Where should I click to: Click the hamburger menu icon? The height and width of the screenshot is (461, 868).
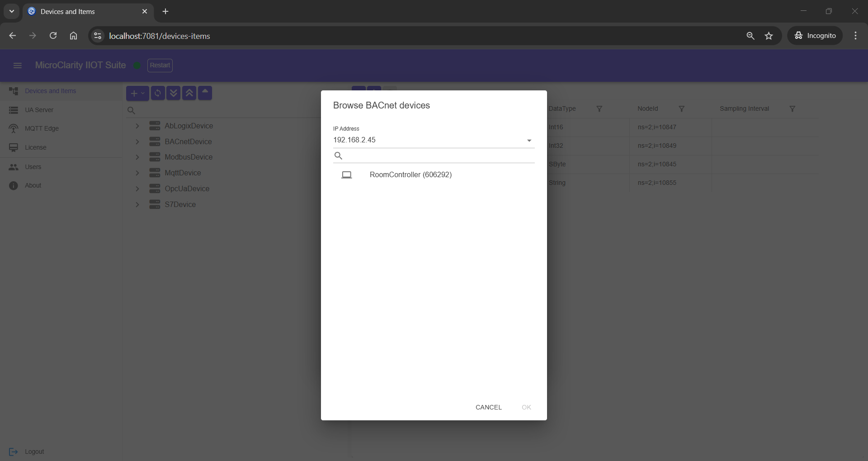pyautogui.click(x=18, y=66)
